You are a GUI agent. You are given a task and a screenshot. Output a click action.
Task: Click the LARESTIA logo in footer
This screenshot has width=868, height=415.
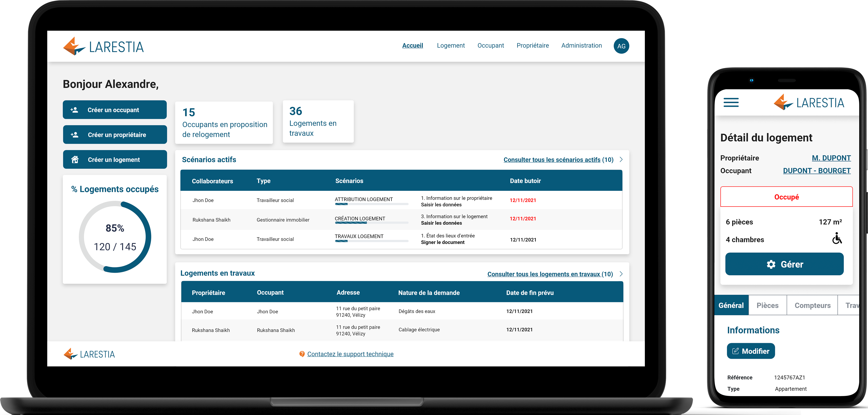[x=89, y=354]
